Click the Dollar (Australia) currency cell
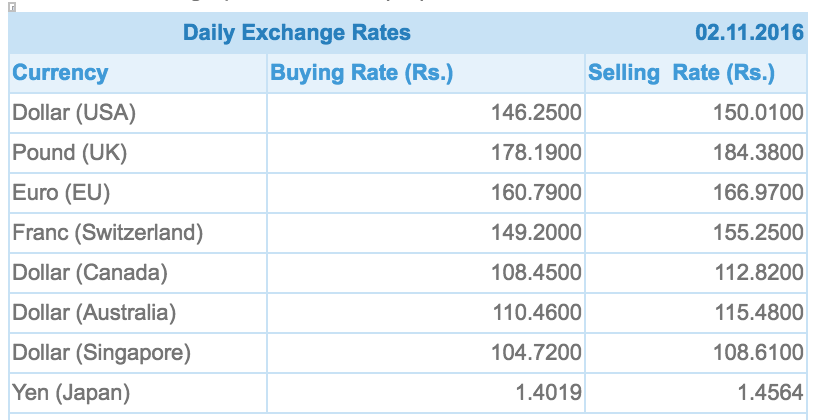 [x=94, y=313]
